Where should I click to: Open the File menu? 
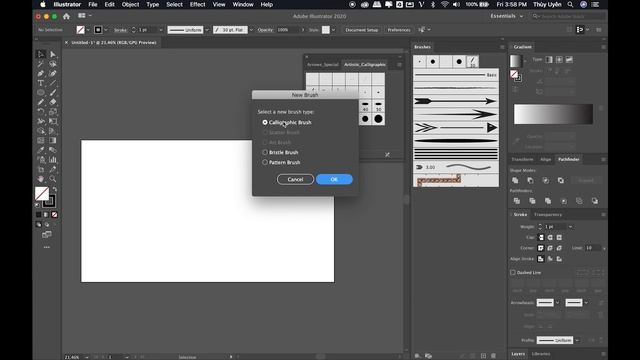pyautogui.click(x=93, y=4)
